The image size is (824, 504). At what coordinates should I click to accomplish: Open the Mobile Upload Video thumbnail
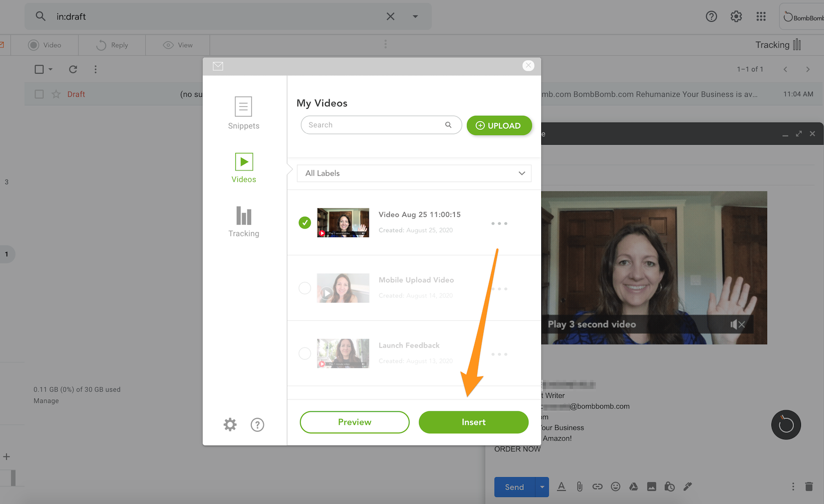point(343,288)
